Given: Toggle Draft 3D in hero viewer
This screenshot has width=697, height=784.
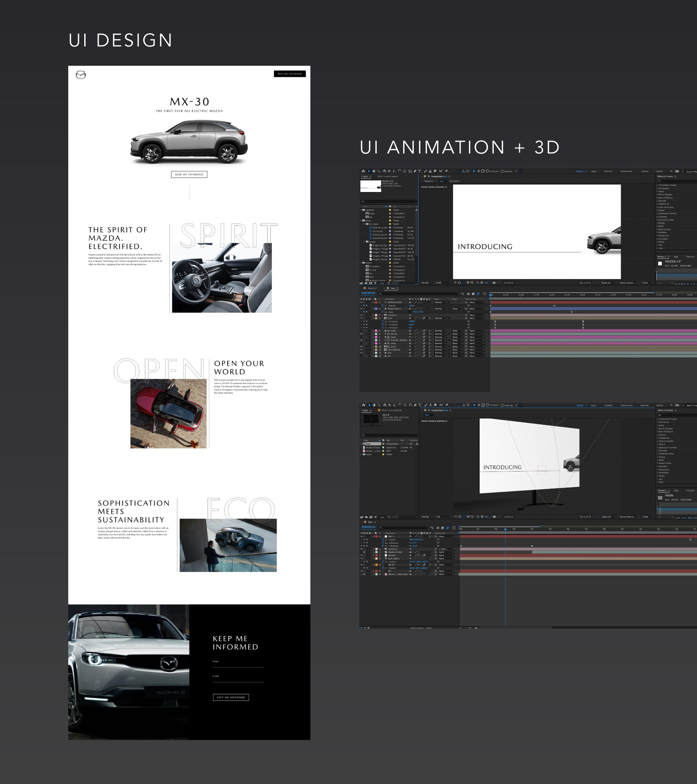Looking at the screenshot, I should 586,283.
